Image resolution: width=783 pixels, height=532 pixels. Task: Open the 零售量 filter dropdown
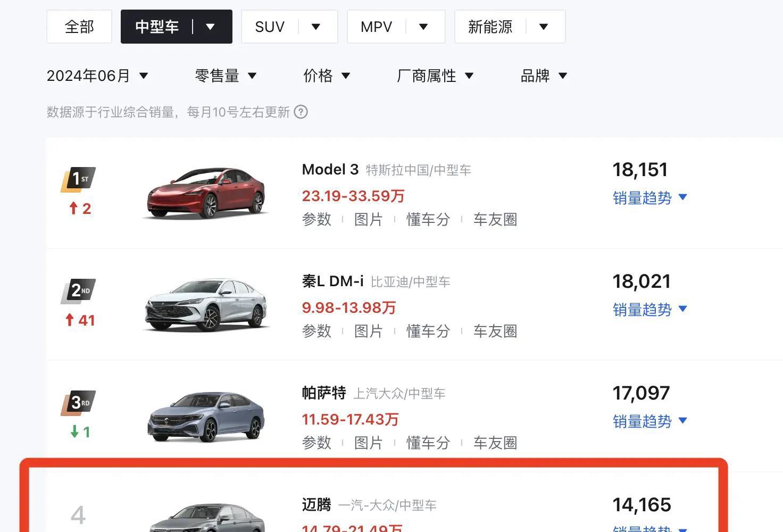pyautogui.click(x=226, y=76)
